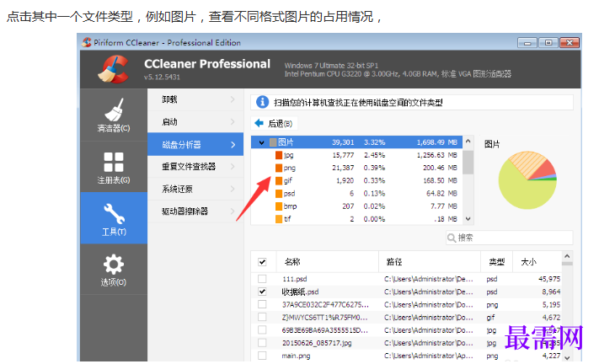This screenshot has width=599, height=364.
Task: Select the psd file type row
Action: tap(356, 193)
